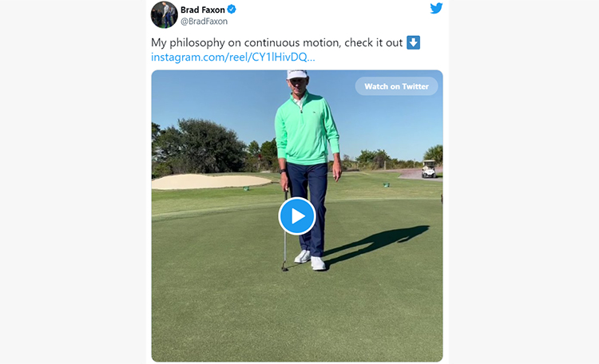Play the embedded golf video
The height and width of the screenshot is (364, 599).
pos(297,216)
